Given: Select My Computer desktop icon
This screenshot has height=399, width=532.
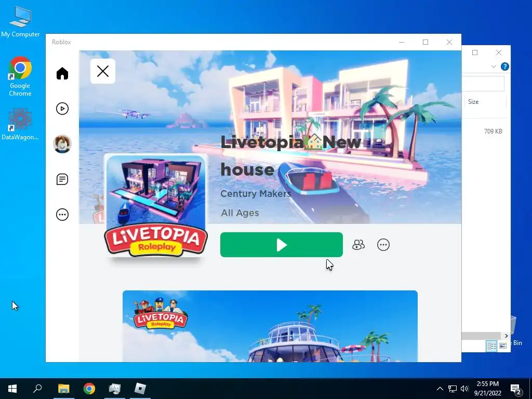Looking at the screenshot, I should coord(20,21).
